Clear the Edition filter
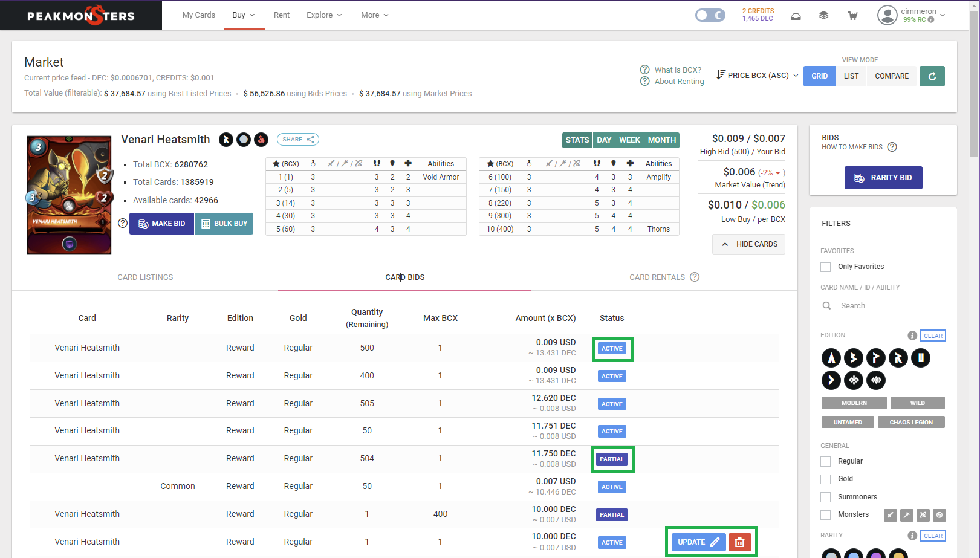 (933, 336)
